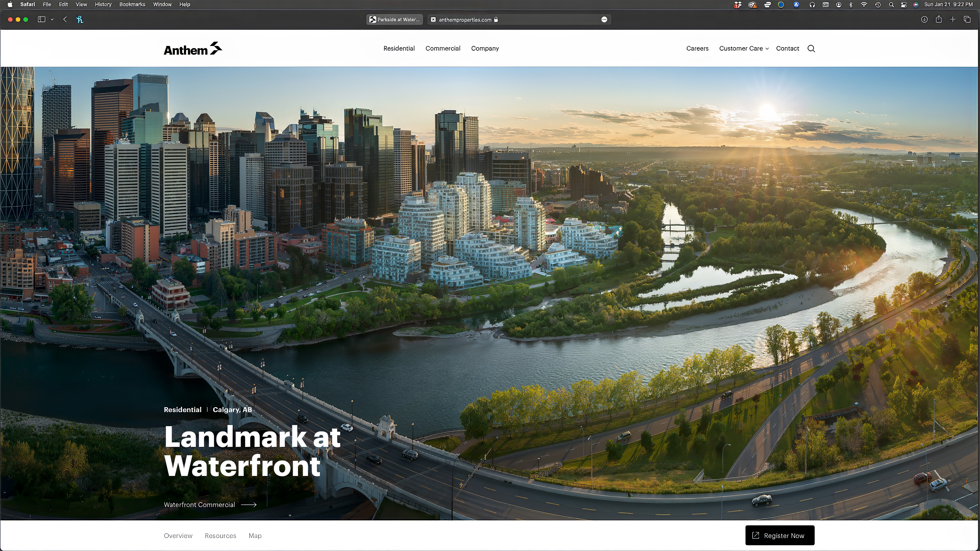980x551 pixels.
Task: Click the anthemproperties.com address field
Action: click(519, 19)
